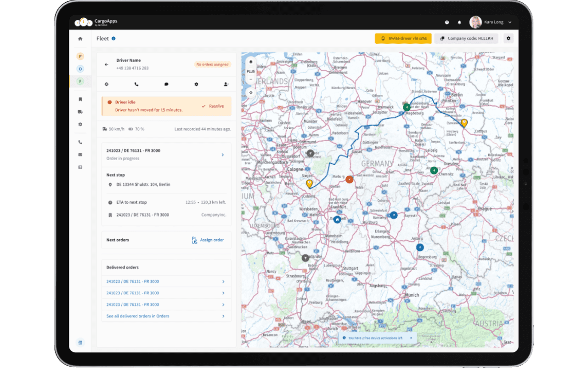This screenshot has height=368, width=588.
Task: Click the locate-driver crosshair icon
Action: tap(107, 84)
